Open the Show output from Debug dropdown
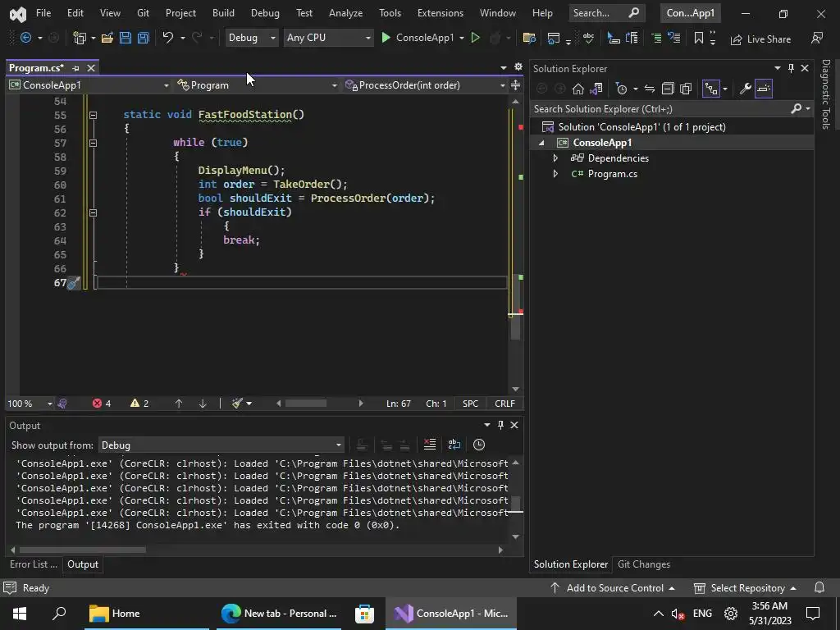Screen dimensions: 840x630 click(x=221, y=445)
